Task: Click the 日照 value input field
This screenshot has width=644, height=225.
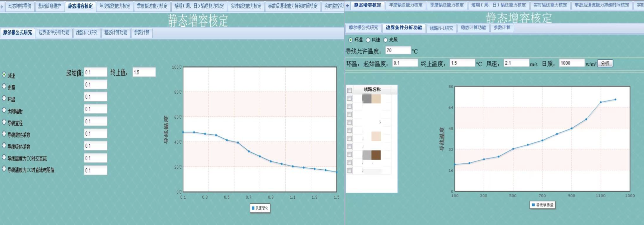Action: 571,63
